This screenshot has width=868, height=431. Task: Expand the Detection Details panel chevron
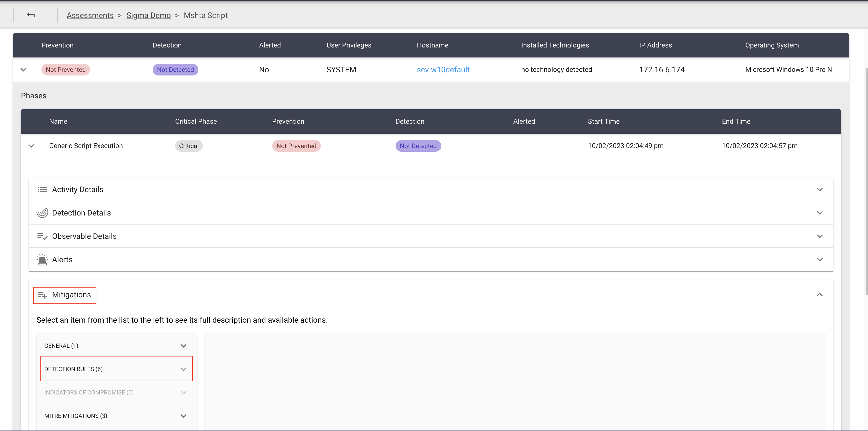(x=820, y=213)
